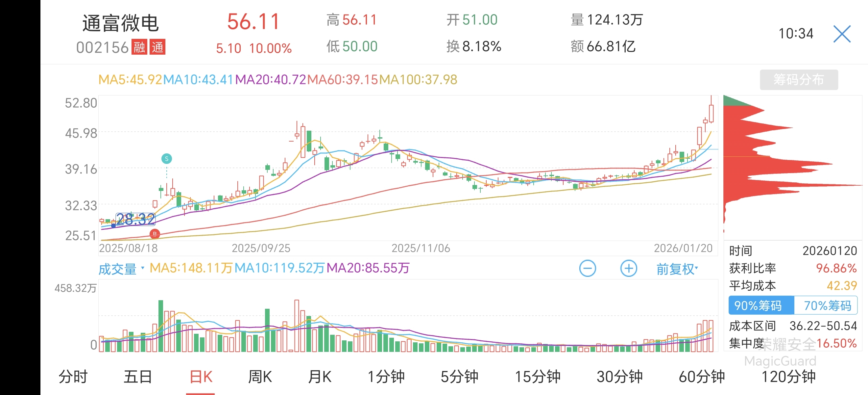Tap the red B buy marker

coord(155,233)
